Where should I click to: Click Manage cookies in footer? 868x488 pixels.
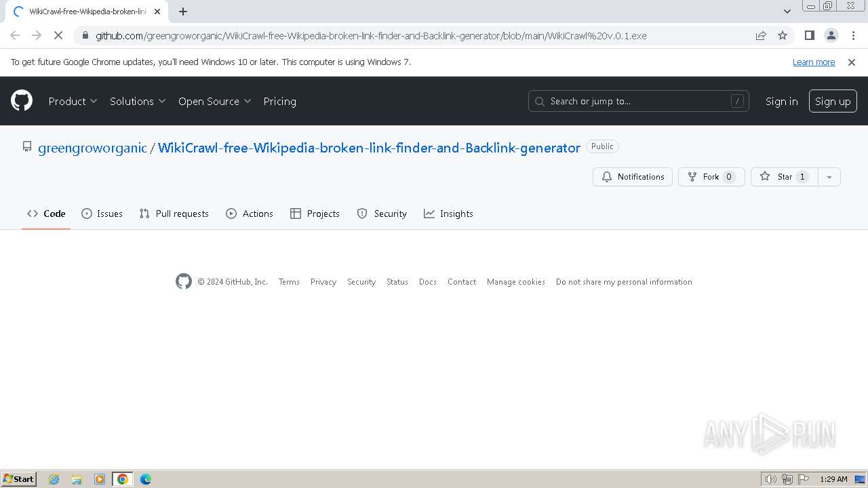point(516,282)
